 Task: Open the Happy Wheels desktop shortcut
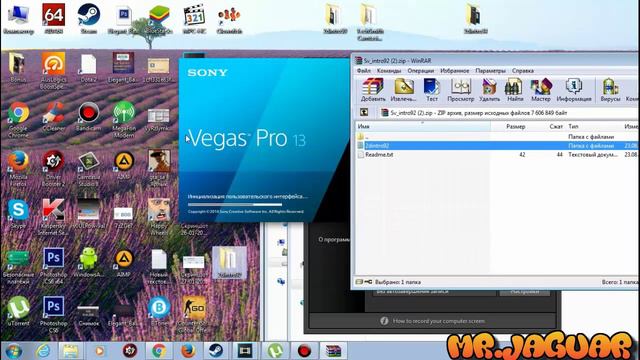click(x=159, y=217)
